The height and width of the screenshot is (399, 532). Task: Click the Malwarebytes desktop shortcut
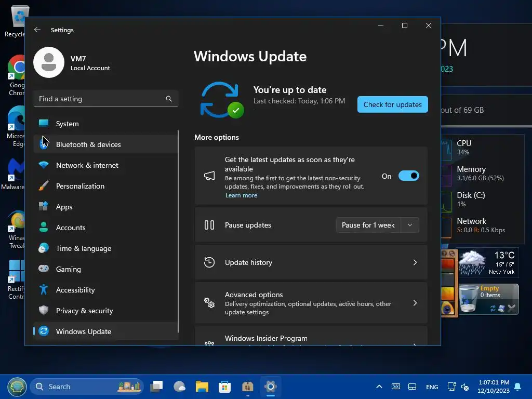pyautogui.click(x=13, y=174)
